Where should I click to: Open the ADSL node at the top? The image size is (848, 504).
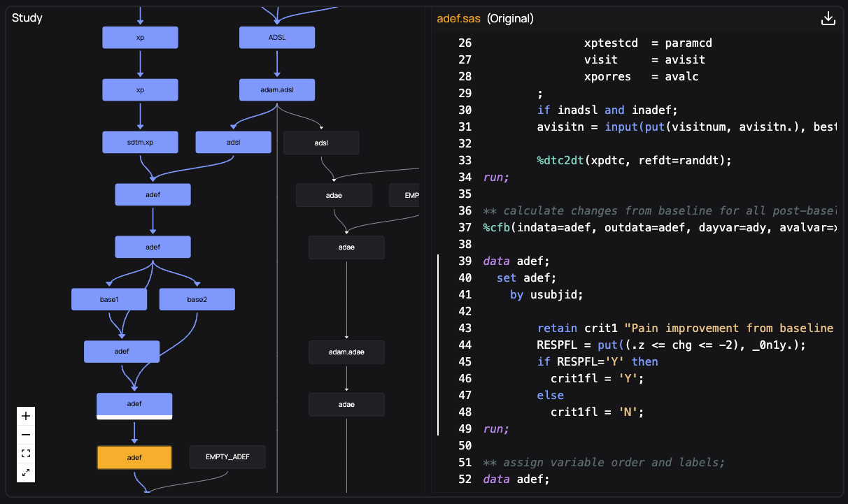(x=277, y=38)
